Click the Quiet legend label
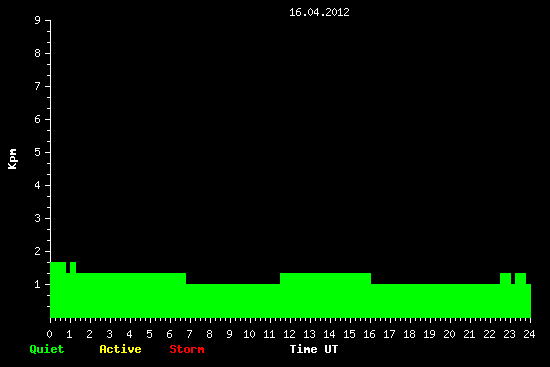The width and height of the screenshot is (550, 367). pyautogui.click(x=47, y=349)
